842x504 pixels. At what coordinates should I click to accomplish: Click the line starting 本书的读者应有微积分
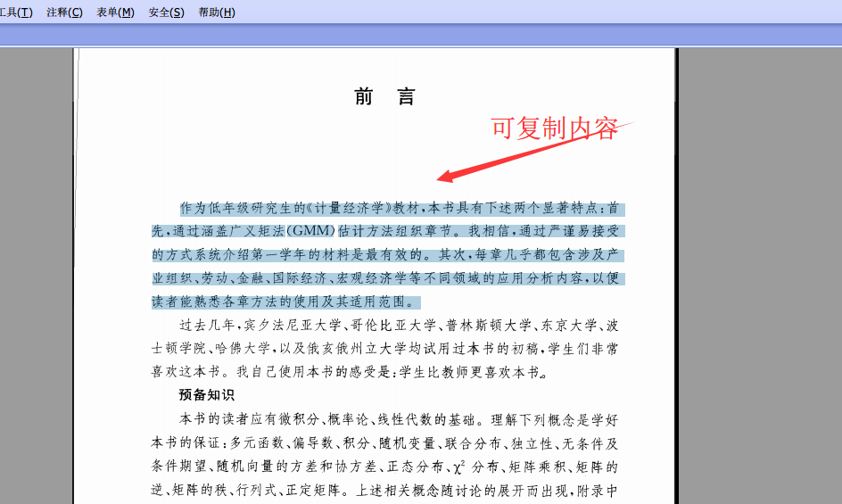(x=400, y=419)
